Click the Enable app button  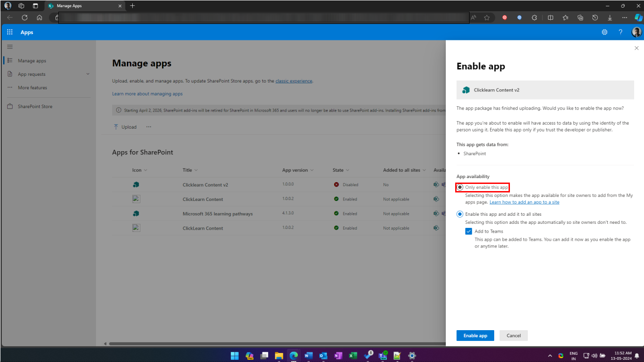475,336
